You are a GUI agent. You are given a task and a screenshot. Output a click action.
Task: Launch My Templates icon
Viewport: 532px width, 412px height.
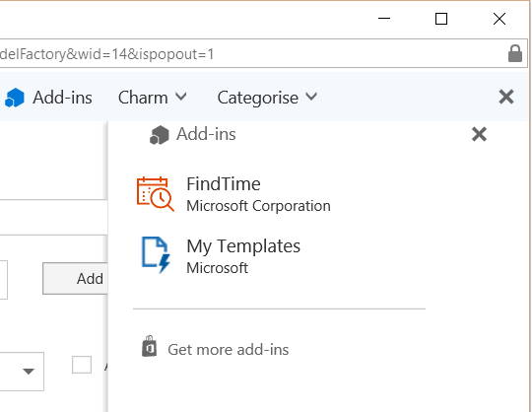[x=156, y=255]
